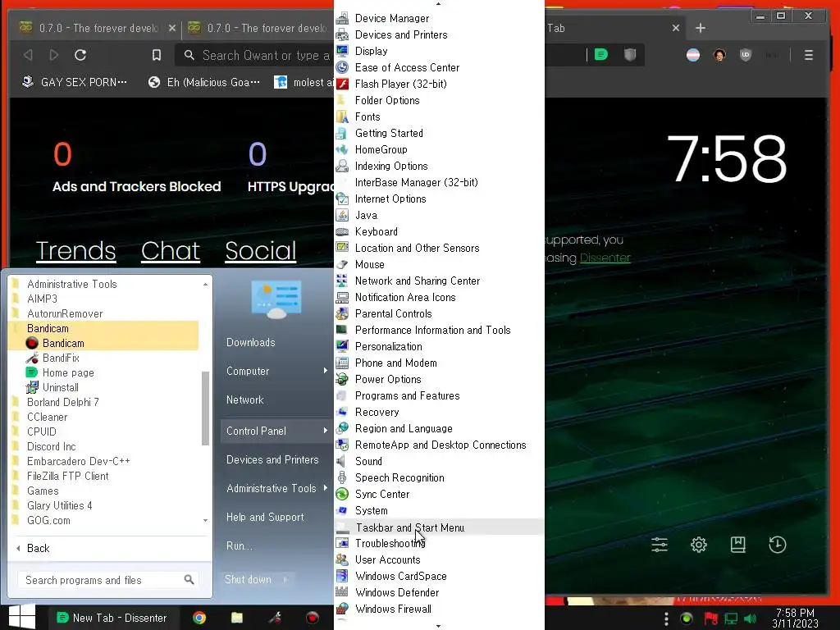This screenshot has height=630, width=840.
Task: Click the Region and Language globe icon
Action: [x=342, y=428]
